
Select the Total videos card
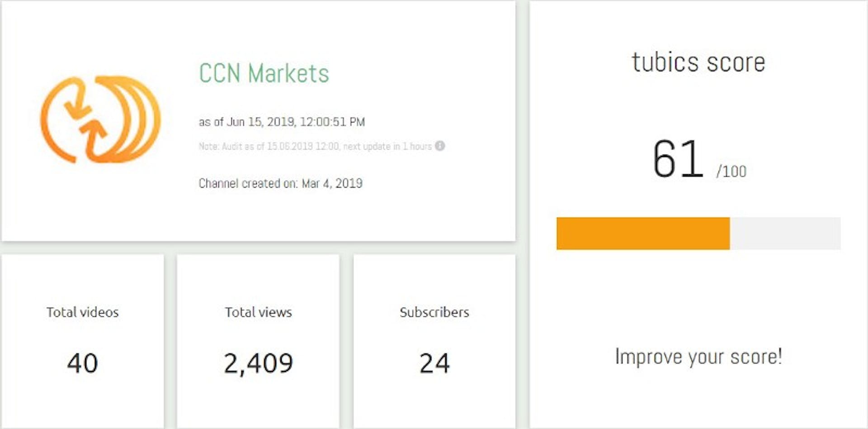coord(83,342)
